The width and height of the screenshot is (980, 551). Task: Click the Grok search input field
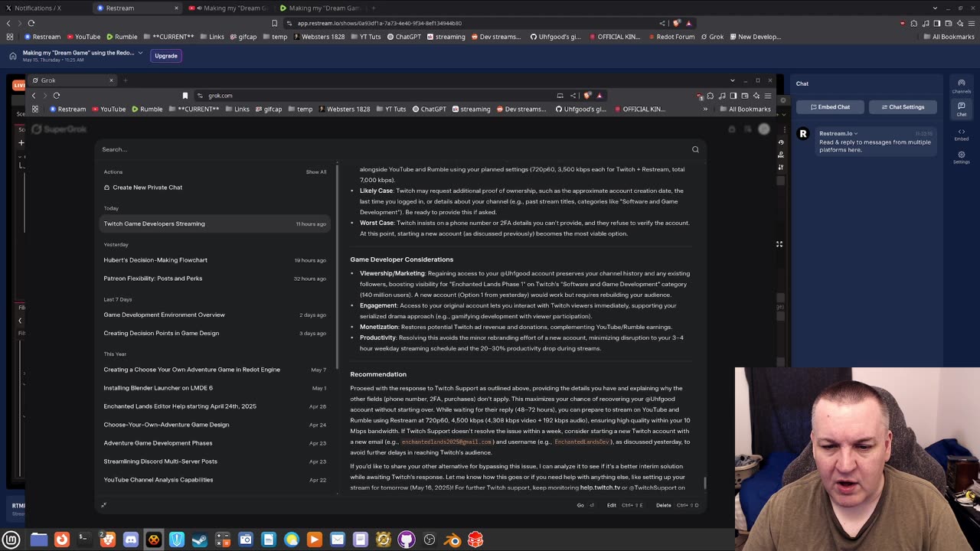coord(390,149)
